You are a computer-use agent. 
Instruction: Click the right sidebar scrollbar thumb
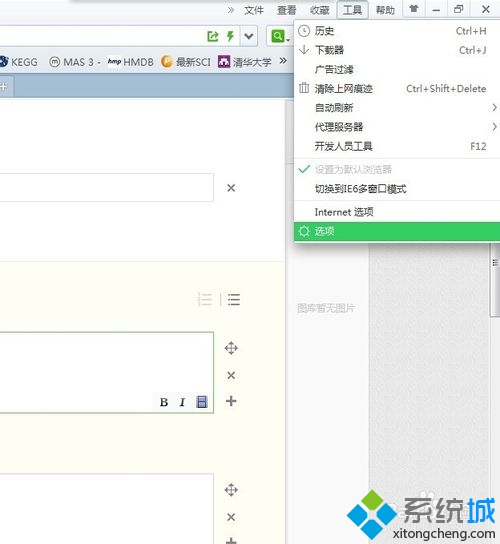point(495,279)
